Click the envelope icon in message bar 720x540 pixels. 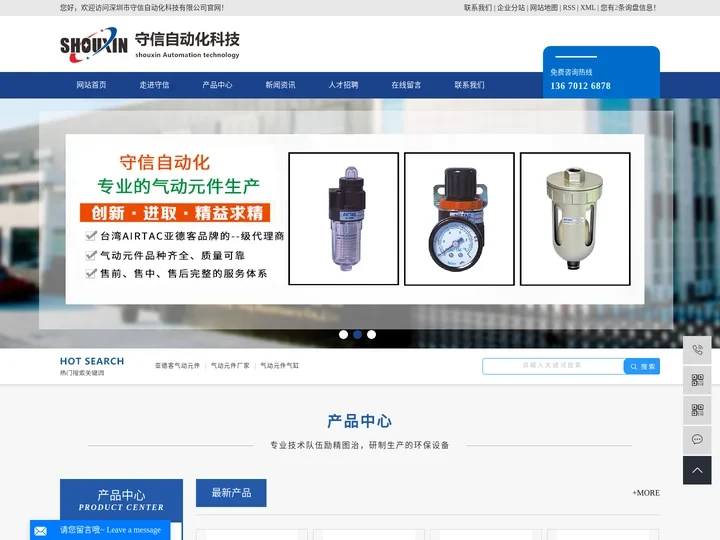click(40, 531)
